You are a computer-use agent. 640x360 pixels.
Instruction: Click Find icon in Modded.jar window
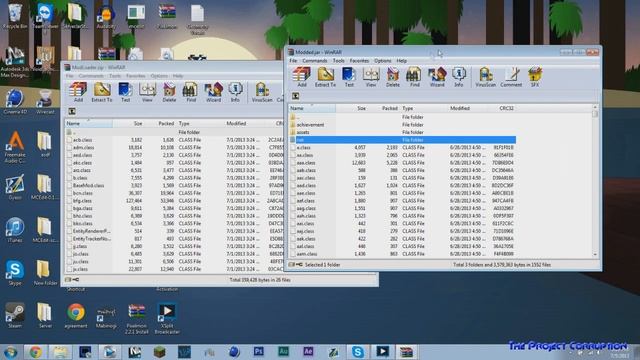(x=414, y=77)
